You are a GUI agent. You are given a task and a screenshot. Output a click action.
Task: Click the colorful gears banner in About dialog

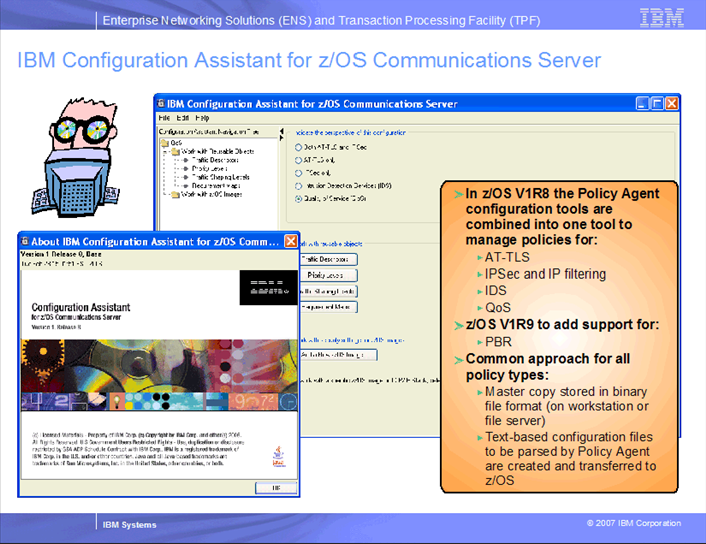(159, 375)
